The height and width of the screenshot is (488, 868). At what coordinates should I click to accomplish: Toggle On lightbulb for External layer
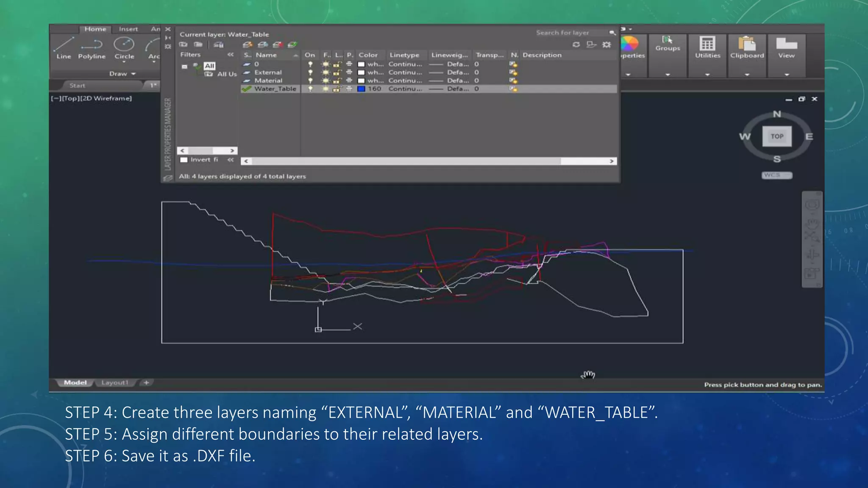pyautogui.click(x=310, y=72)
